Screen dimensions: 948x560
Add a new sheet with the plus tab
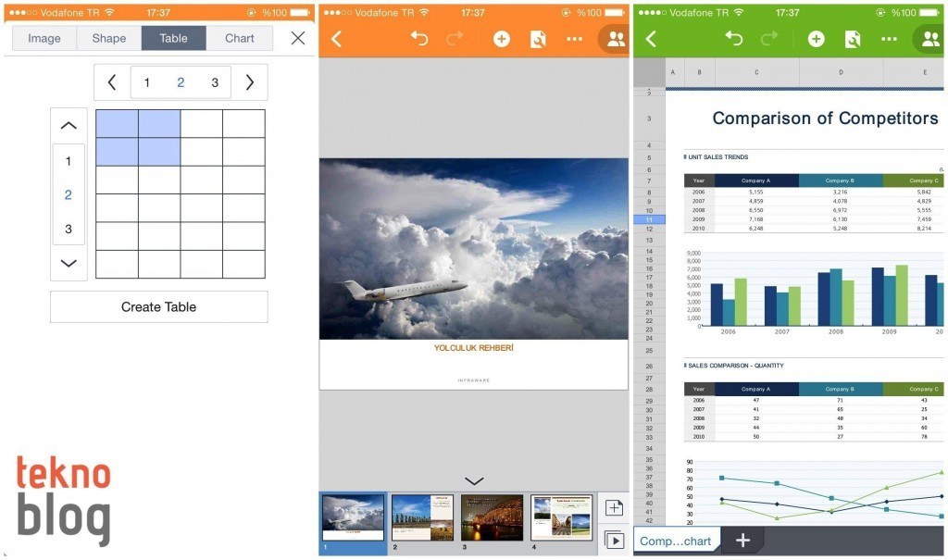click(742, 541)
